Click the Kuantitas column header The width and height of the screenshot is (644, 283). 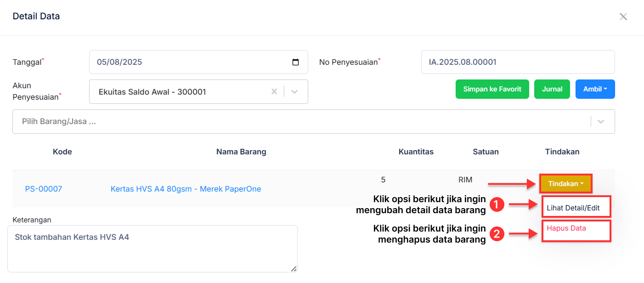click(416, 152)
